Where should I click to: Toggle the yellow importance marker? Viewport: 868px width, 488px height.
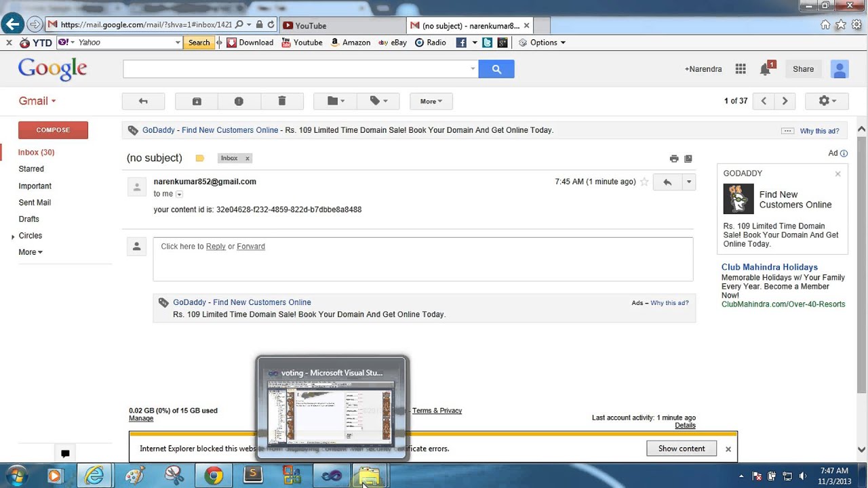199,159
